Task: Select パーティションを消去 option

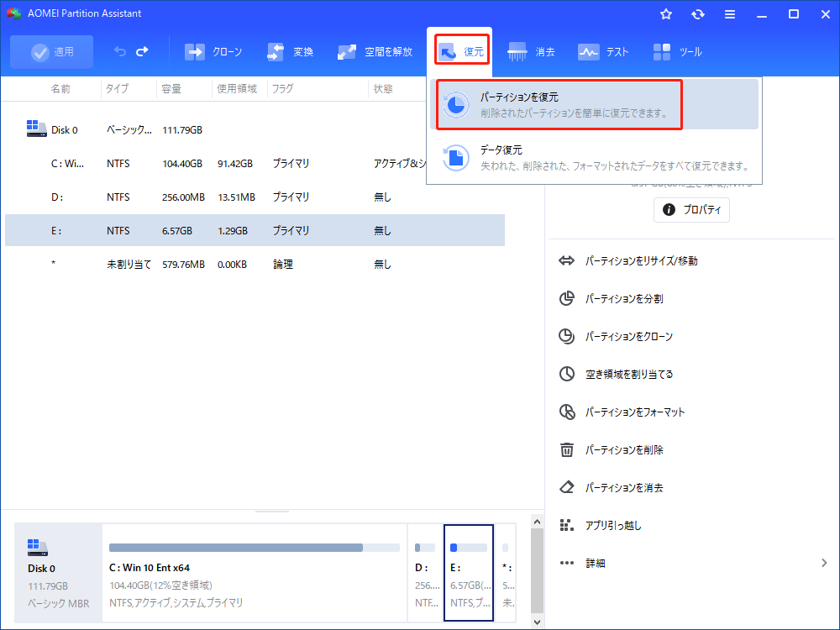Action: (x=624, y=487)
